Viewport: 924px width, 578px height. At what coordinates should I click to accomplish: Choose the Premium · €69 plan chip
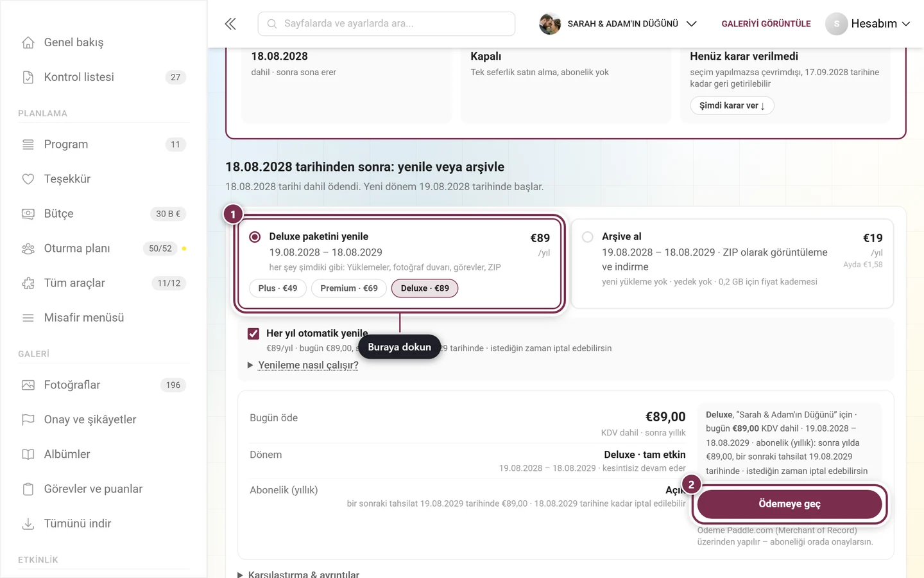point(349,288)
